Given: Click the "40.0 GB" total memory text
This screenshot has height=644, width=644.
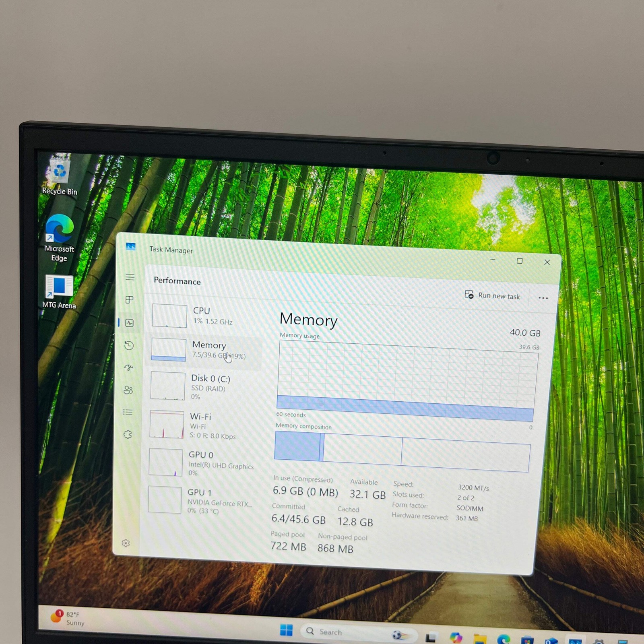Looking at the screenshot, I should click(x=525, y=333).
